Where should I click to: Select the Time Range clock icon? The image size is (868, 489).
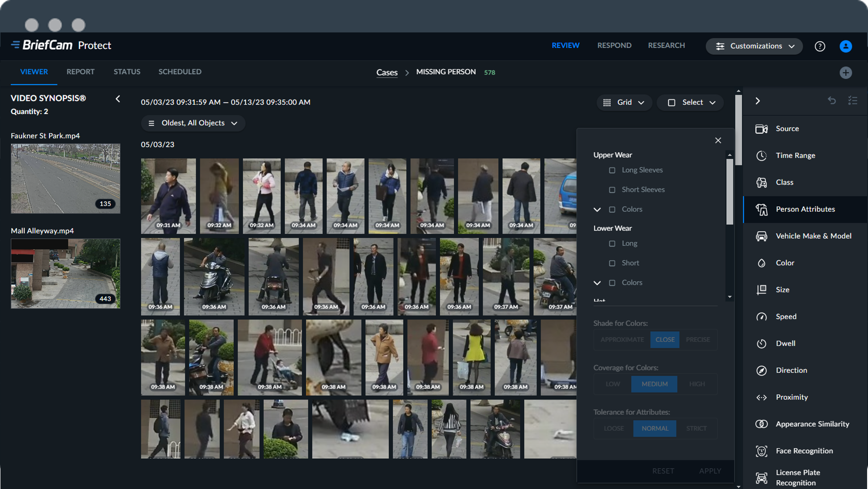[761, 155]
